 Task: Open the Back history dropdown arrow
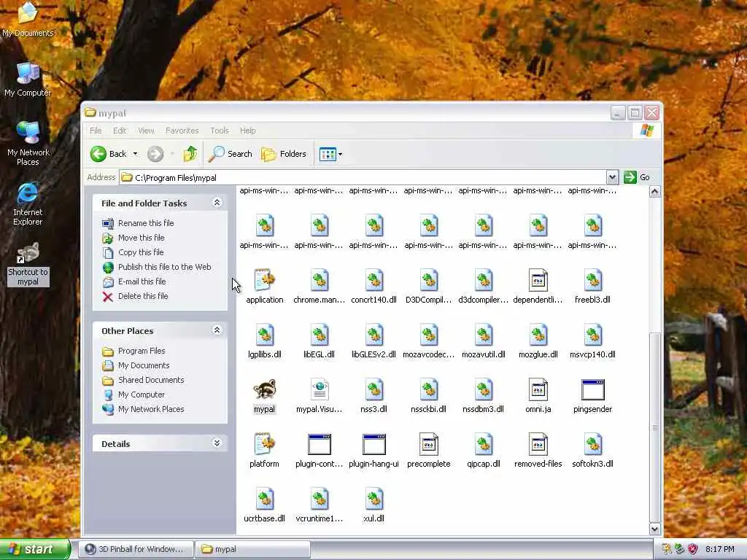coord(135,154)
